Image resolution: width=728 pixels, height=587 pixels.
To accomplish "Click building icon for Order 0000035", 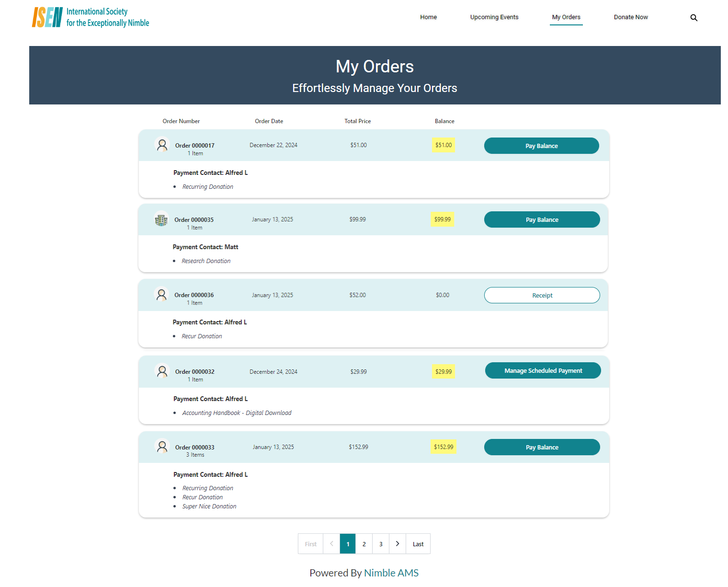I will pos(161,219).
